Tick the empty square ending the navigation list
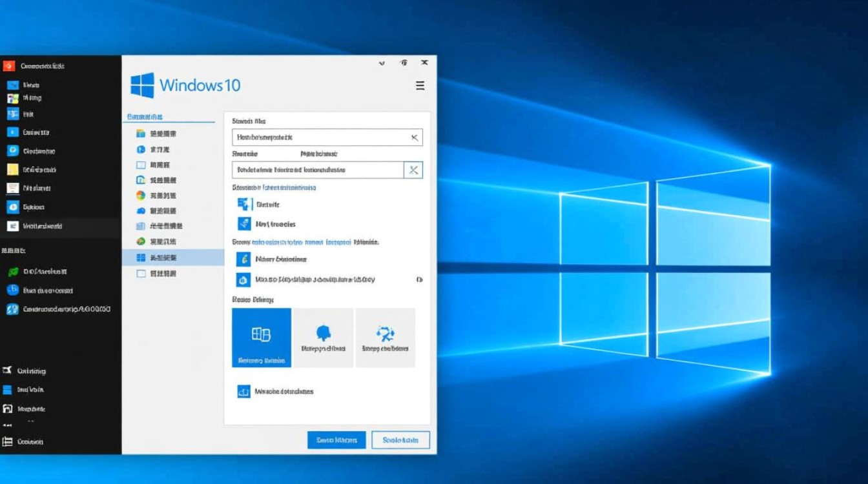 click(x=141, y=274)
